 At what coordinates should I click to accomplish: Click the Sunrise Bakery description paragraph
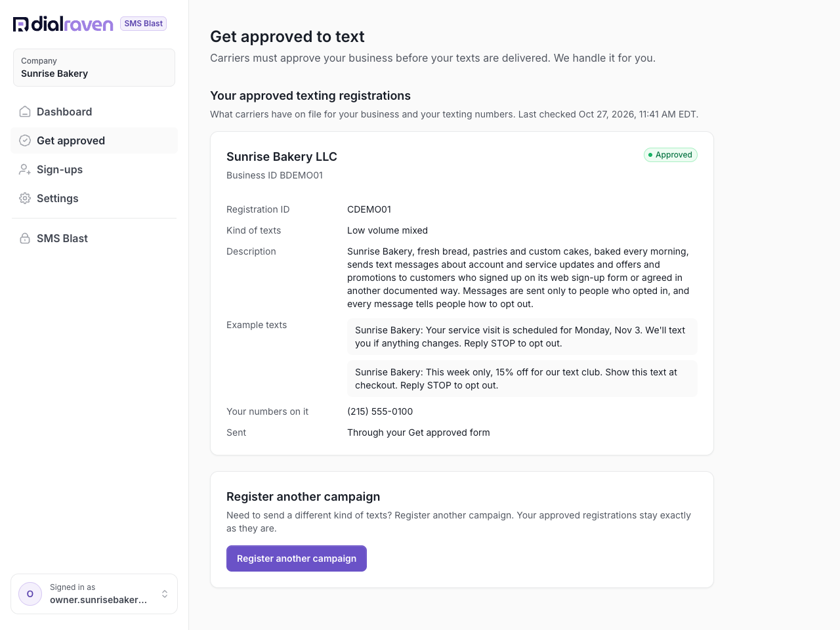(519, 278)
